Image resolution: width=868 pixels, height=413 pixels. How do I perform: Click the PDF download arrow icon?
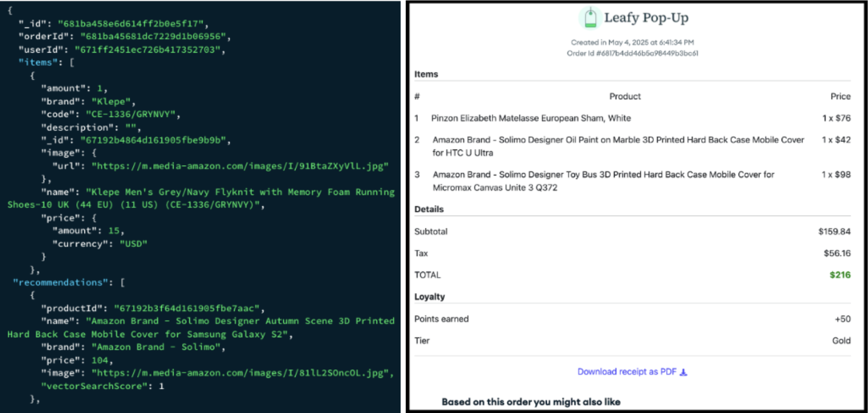[x=683, y=372]
